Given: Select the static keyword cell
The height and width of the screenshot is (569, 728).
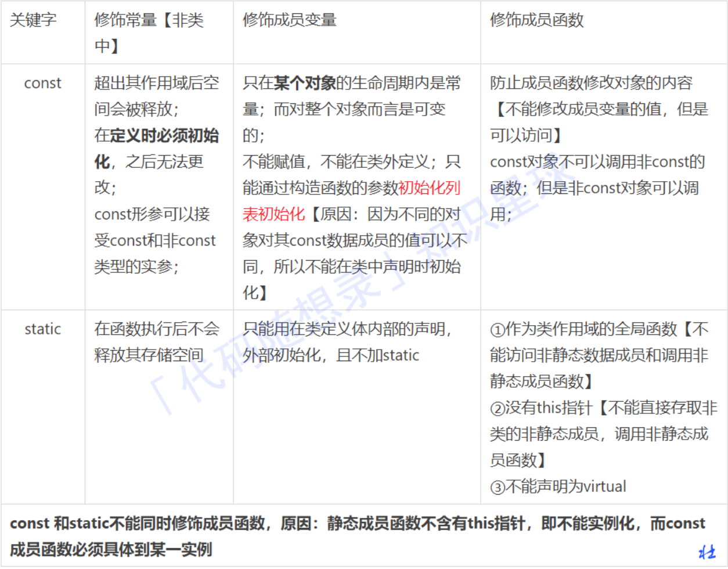Looking at the screenshot, I should point(43,329).
